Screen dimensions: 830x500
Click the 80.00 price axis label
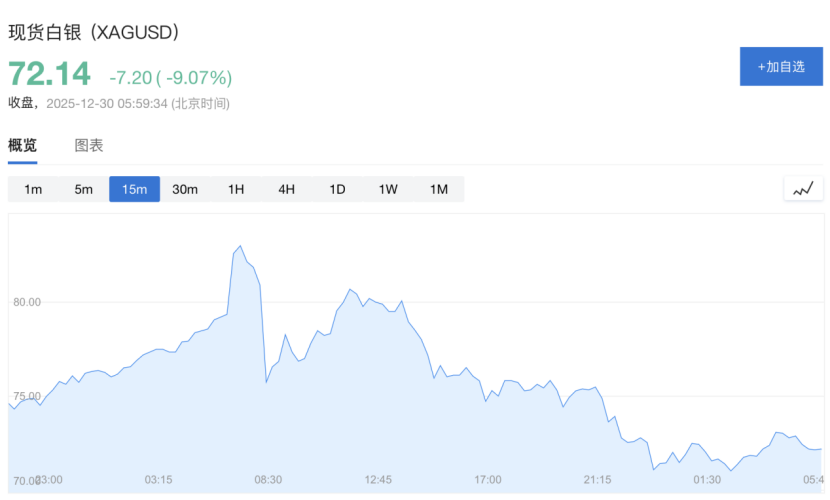coord(25,302)
